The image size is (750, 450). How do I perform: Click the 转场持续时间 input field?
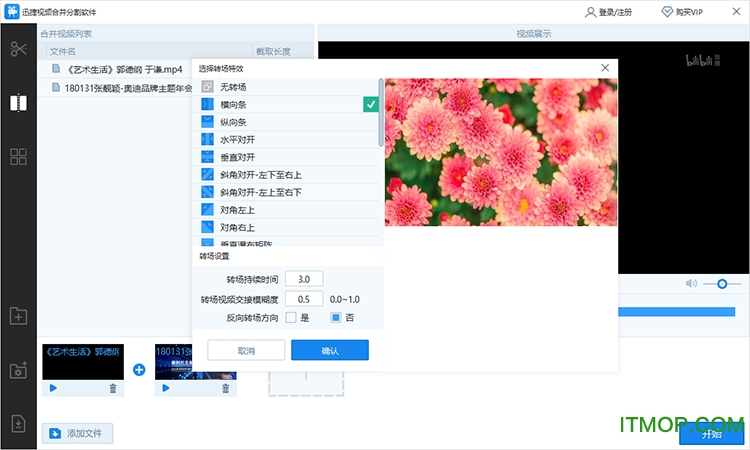[304, 279]
